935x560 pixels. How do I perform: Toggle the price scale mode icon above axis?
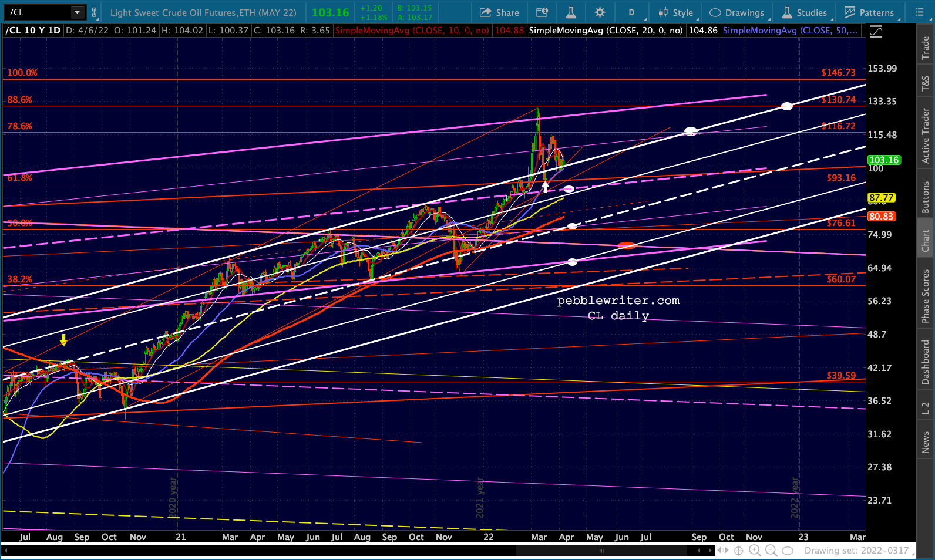(x=876, y=32)
